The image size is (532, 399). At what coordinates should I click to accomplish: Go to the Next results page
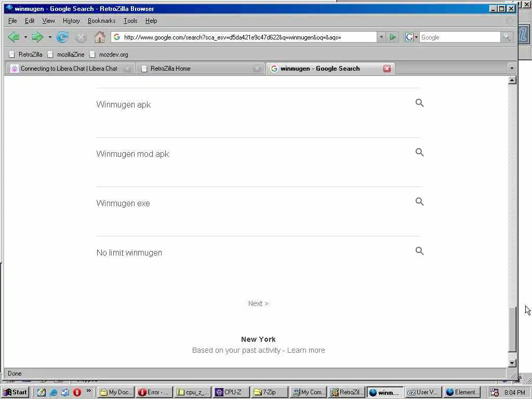(258, 303)
